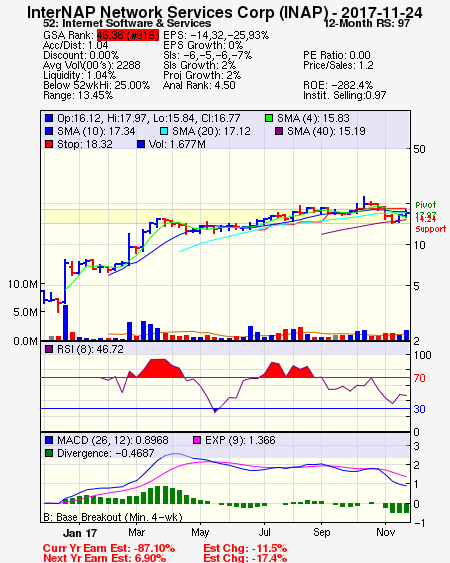Click the blue 30 RSI threshold label
The height and width of the screenshot is (563, 450).
[x=419, y=409]
